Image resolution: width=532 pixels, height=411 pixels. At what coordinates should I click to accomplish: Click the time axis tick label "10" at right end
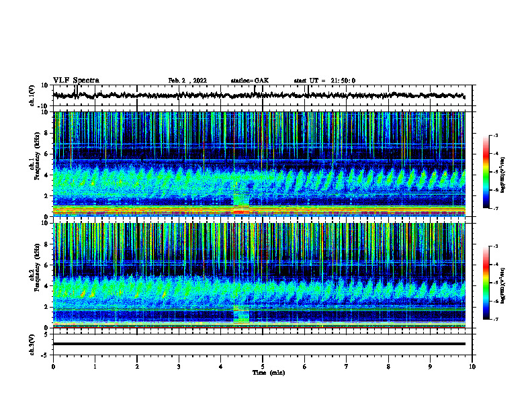[x=472, y=367]
